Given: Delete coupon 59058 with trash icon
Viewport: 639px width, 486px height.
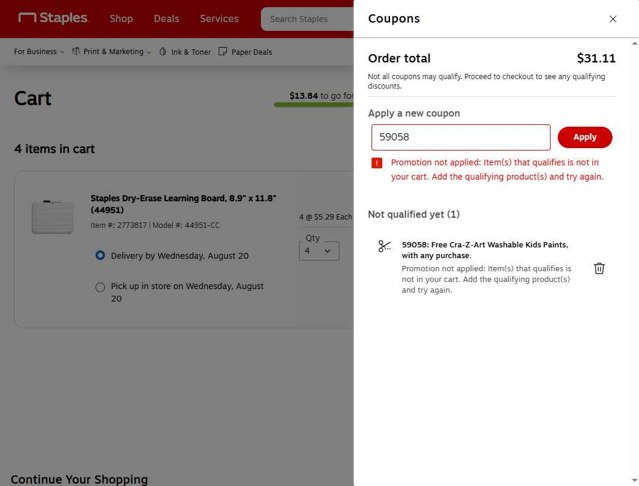Looking at the screenshot, I should point(599,268).
